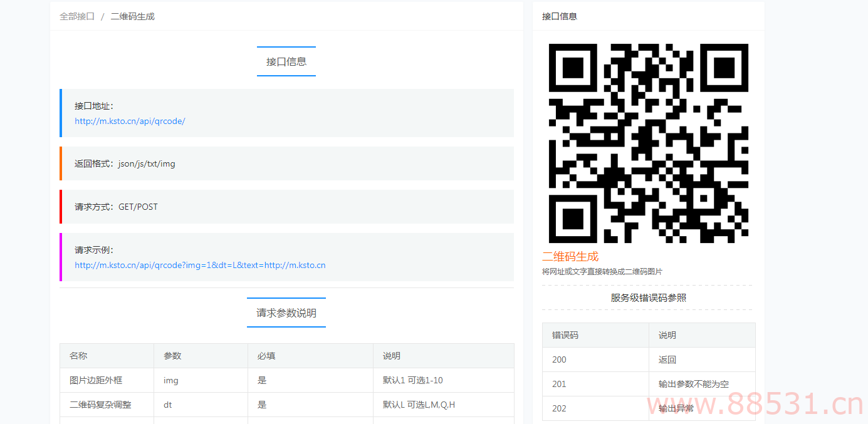Click the right panel 接口信息 header
Image resolution: width=868 pixels, height=424 pixels.
[x=560, y=16]
